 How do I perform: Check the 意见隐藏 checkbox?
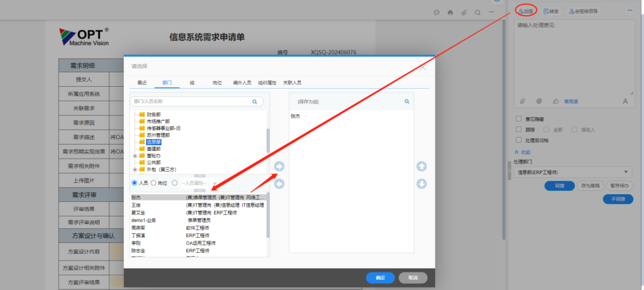coord(518,118)
